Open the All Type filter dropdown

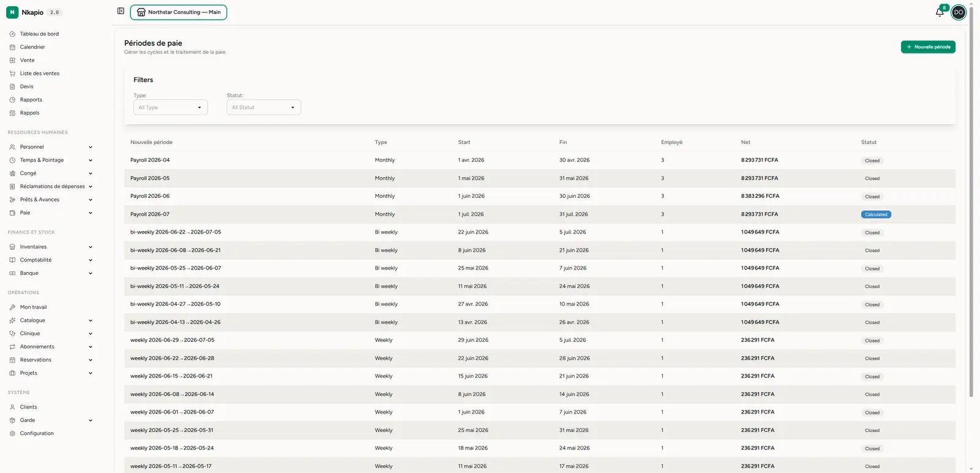click(170, 107)
